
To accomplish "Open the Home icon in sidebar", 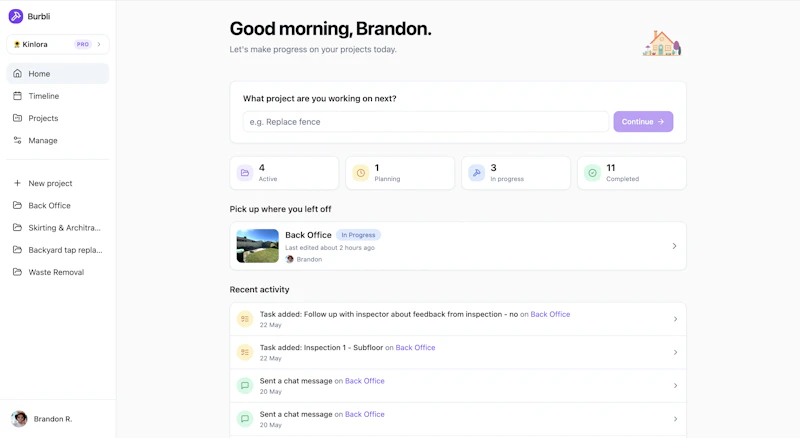I will 17,74.
